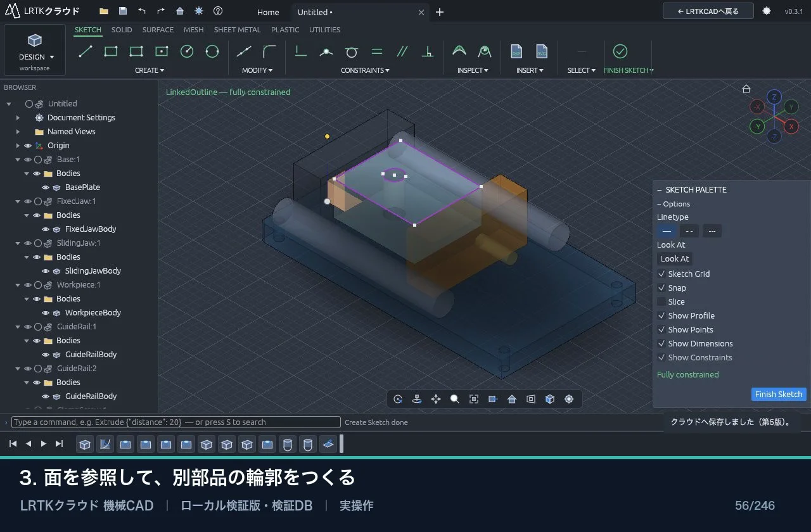Apply the Horizontal/Vertical constraint
This screenshot has width=811, height=532.
click(301, 52)
